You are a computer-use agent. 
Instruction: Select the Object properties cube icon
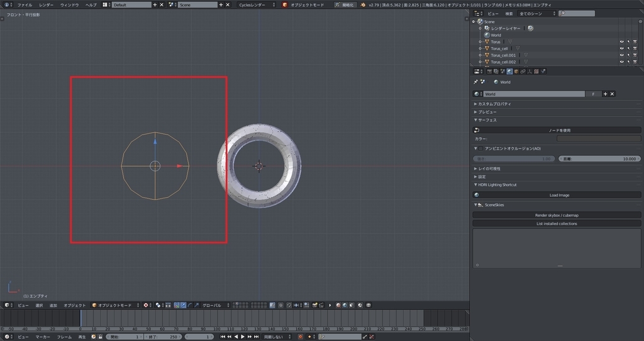pos(516,72)
